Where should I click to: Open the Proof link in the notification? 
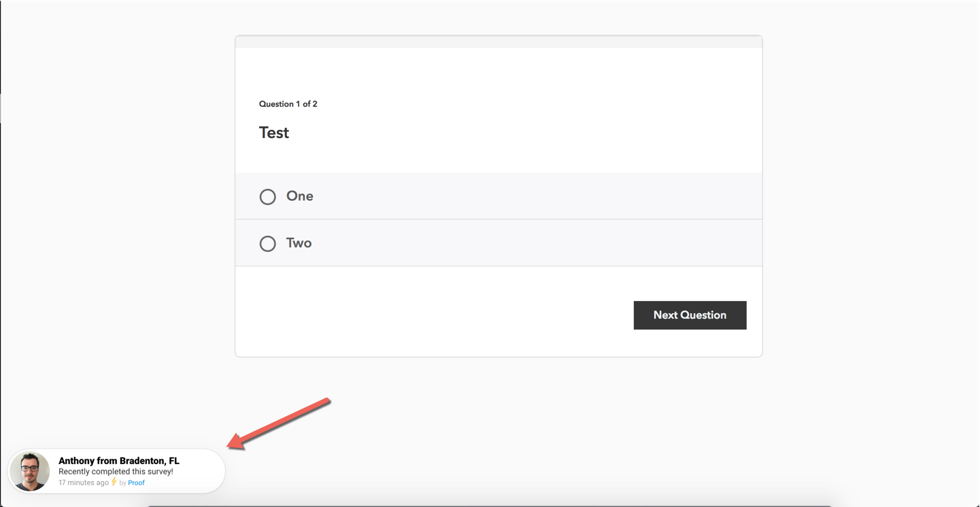pos(136,483)
